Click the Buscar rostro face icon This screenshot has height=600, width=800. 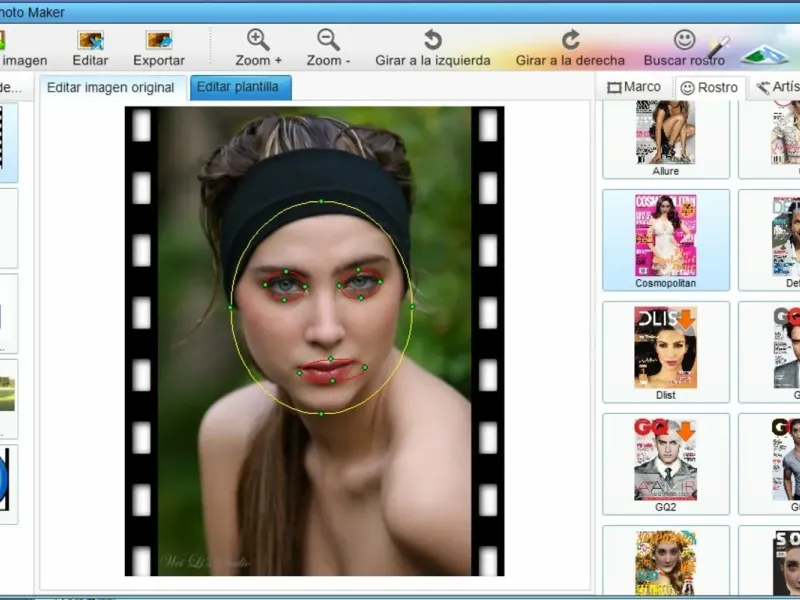tap(684, 40)
